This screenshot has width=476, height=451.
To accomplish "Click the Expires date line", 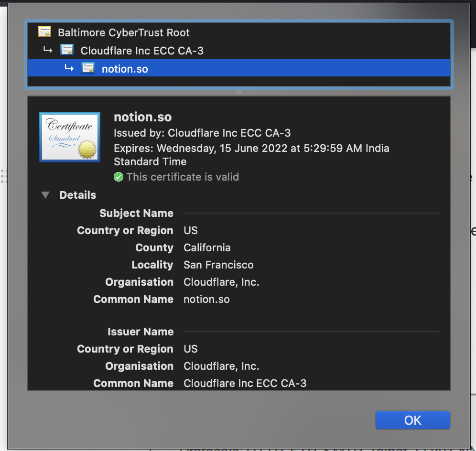I will 251,155.
